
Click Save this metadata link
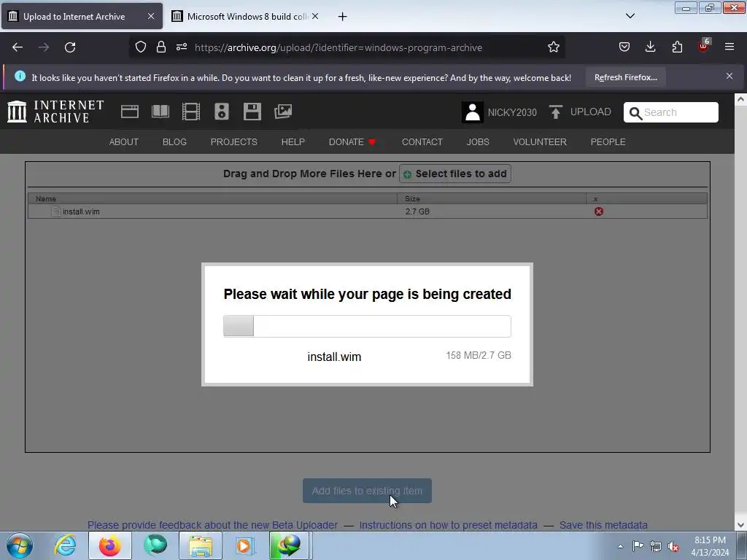603,525
